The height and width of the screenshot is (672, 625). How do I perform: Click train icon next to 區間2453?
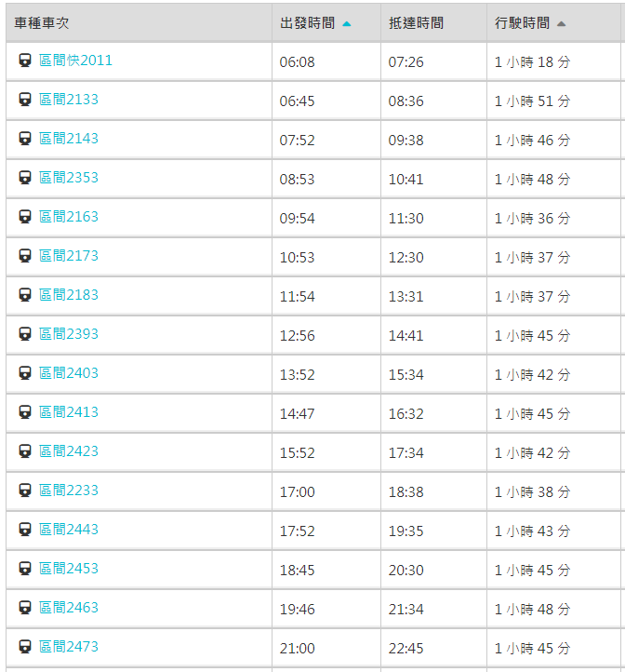(x=25, y=569)
